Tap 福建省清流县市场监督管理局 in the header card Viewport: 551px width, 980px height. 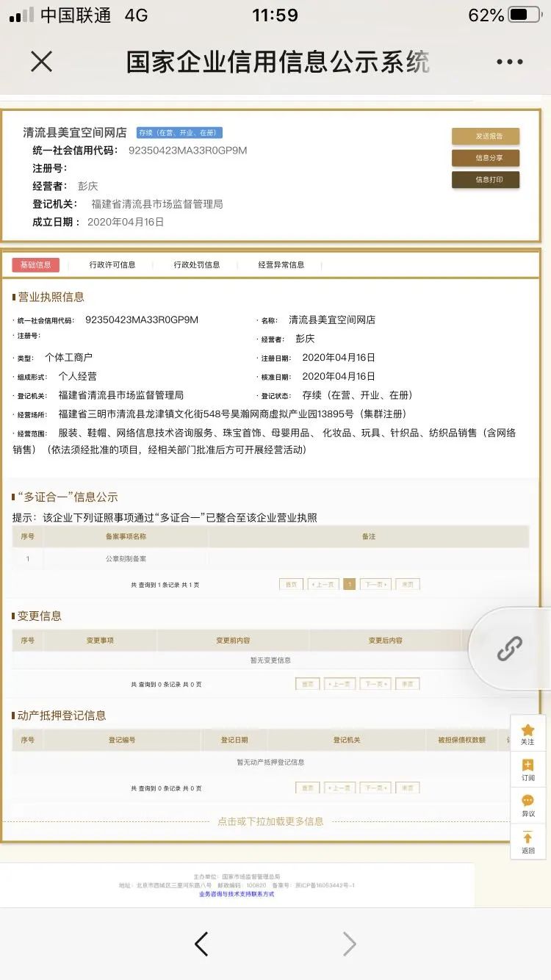click(157, 203)
